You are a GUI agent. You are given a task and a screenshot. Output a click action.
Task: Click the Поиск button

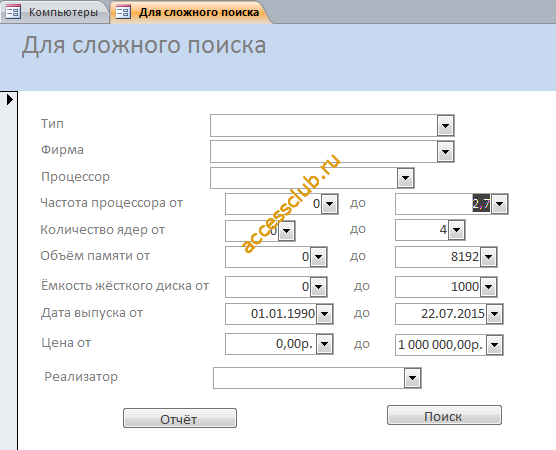[444, 415]
